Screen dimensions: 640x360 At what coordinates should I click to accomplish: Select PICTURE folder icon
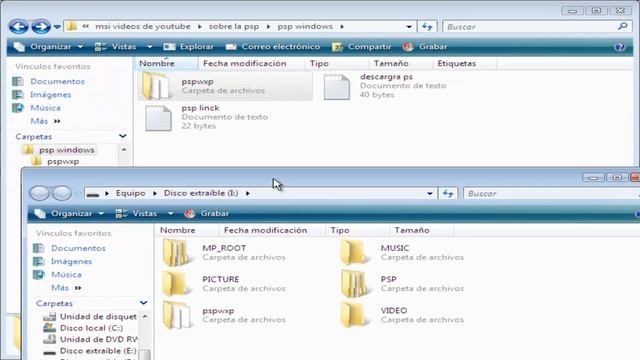176,284
